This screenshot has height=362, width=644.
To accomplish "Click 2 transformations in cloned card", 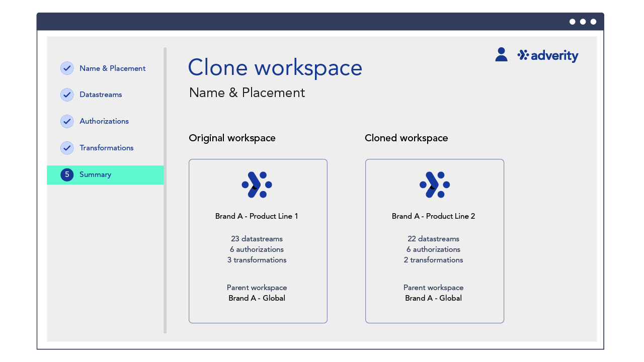I will point(434,260).
